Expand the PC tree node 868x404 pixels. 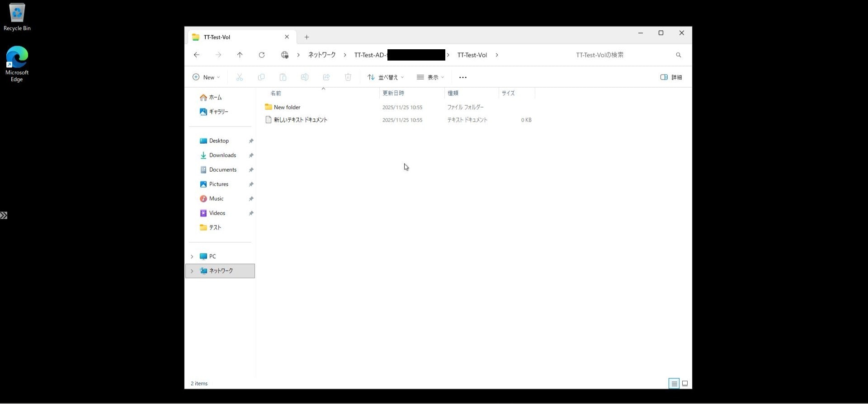pos(192,257)
